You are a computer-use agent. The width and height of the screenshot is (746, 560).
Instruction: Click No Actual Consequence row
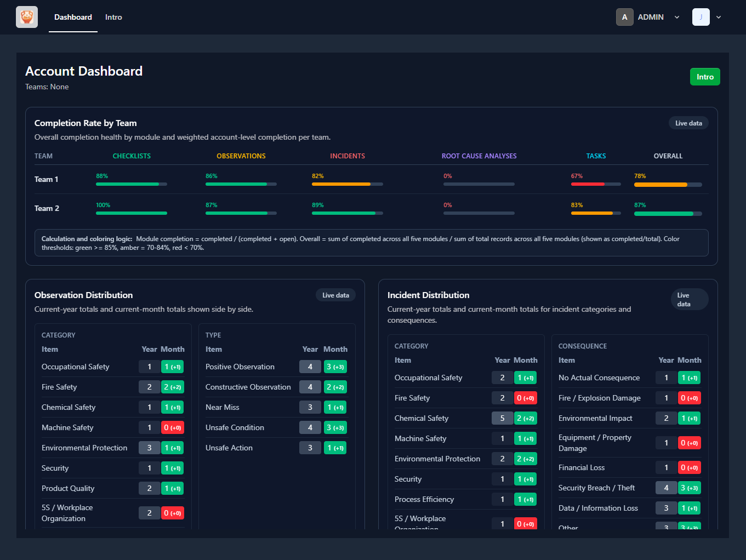630,378
